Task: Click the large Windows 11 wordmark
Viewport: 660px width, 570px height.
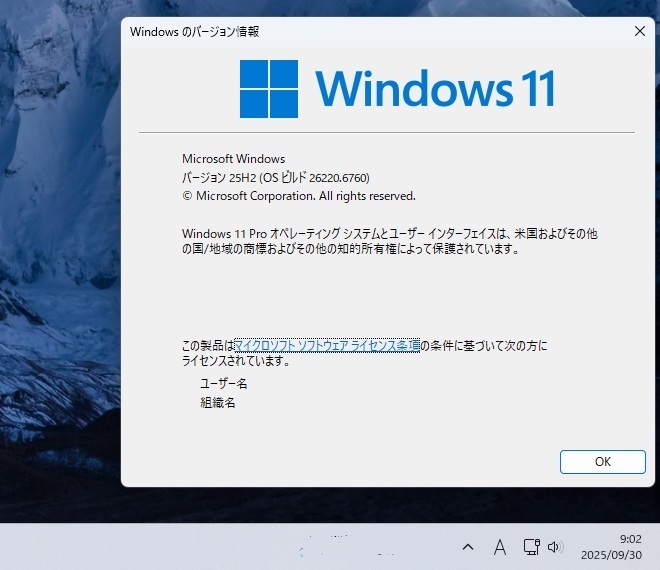Action: [x=435, y=89]
